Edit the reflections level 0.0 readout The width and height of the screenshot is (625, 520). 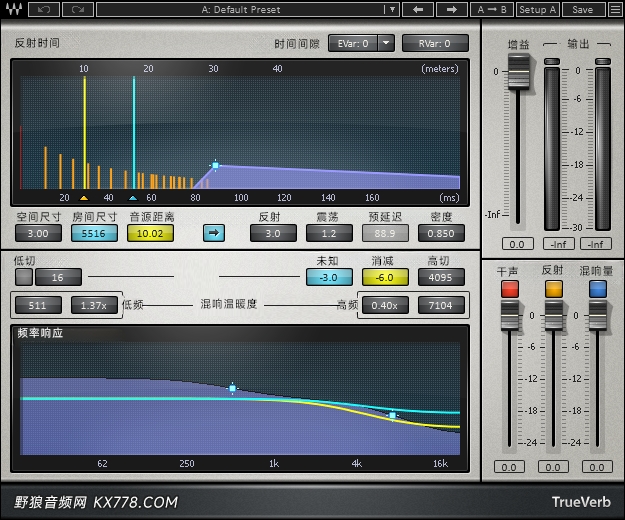pos(553,467)
